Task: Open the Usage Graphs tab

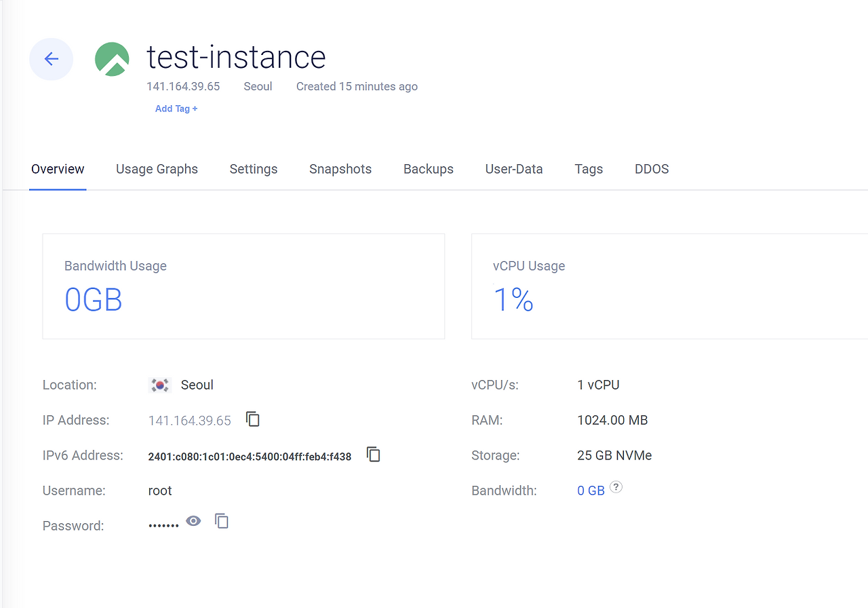Action: (x=157, y=169)
